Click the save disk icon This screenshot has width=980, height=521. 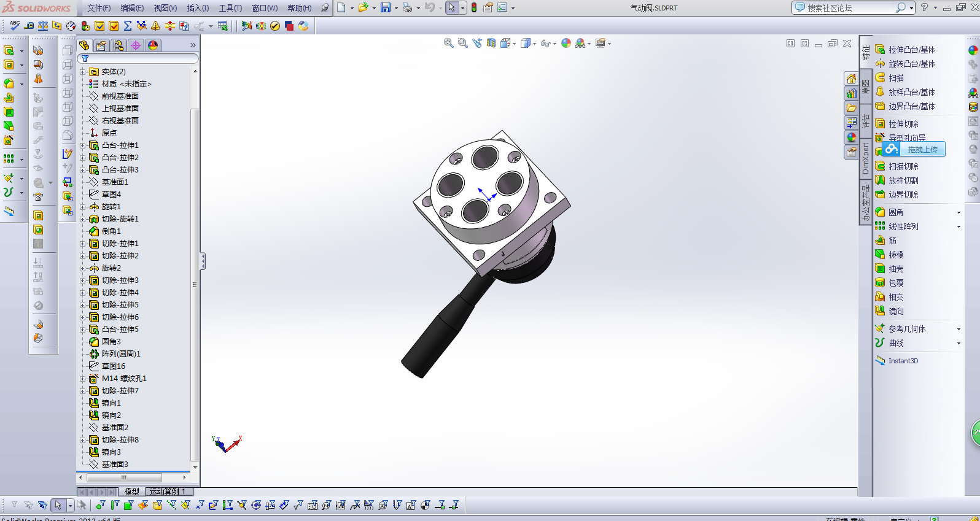point(386,8)
